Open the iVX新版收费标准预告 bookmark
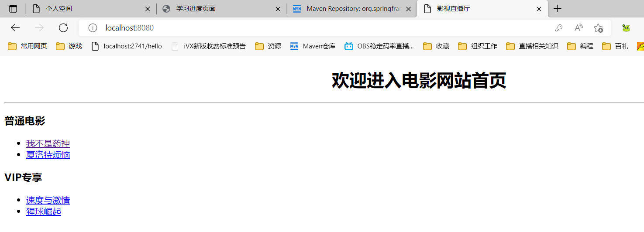644x232 pixels. [x=209, y=46]
